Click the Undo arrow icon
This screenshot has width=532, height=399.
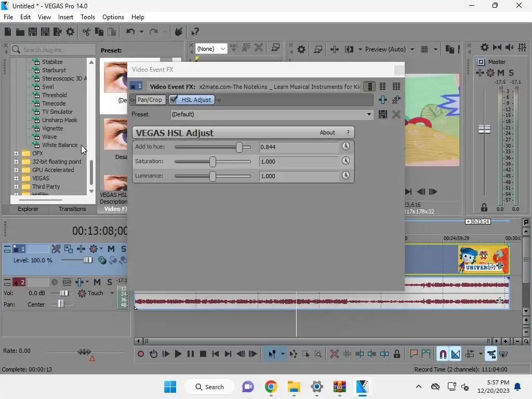pos(130,32)
